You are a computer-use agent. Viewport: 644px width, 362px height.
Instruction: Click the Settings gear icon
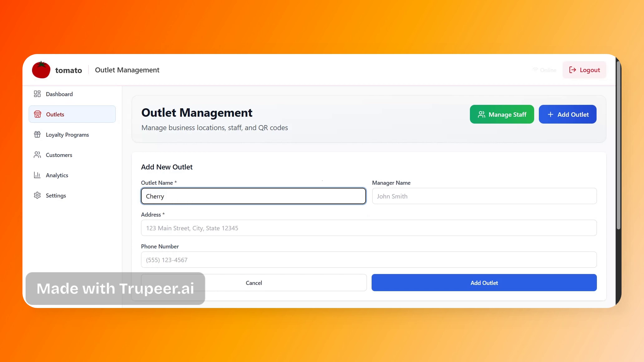click(37, 195)
